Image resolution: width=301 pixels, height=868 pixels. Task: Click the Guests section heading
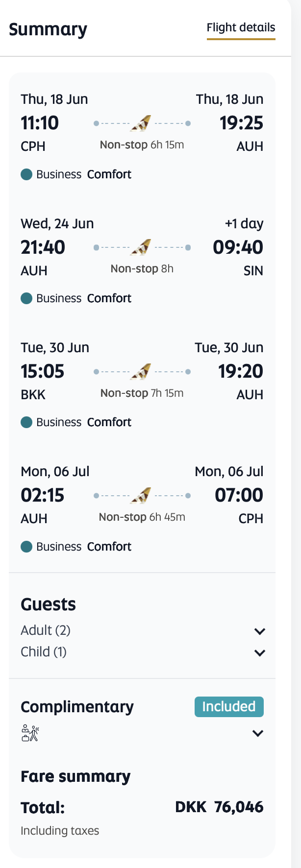click(x=48, y=604)
